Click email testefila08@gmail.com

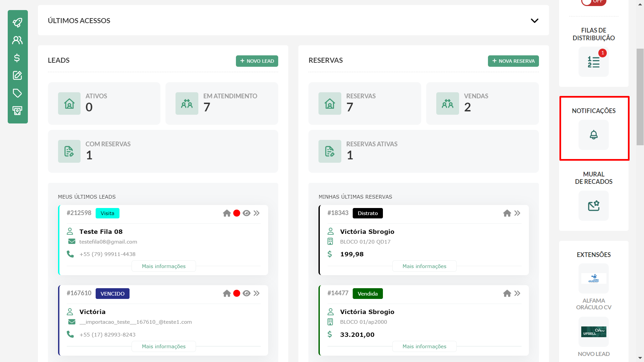click(x=108, y=242)
